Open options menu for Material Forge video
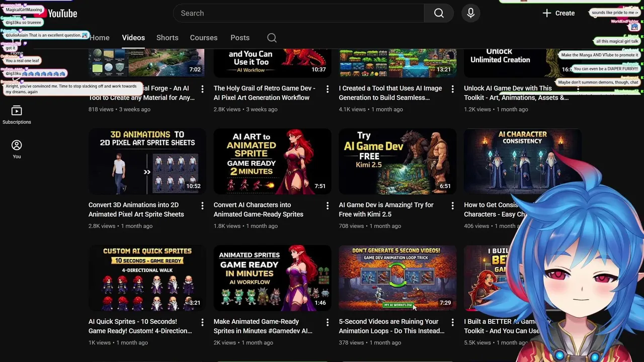 click(202, 89)
